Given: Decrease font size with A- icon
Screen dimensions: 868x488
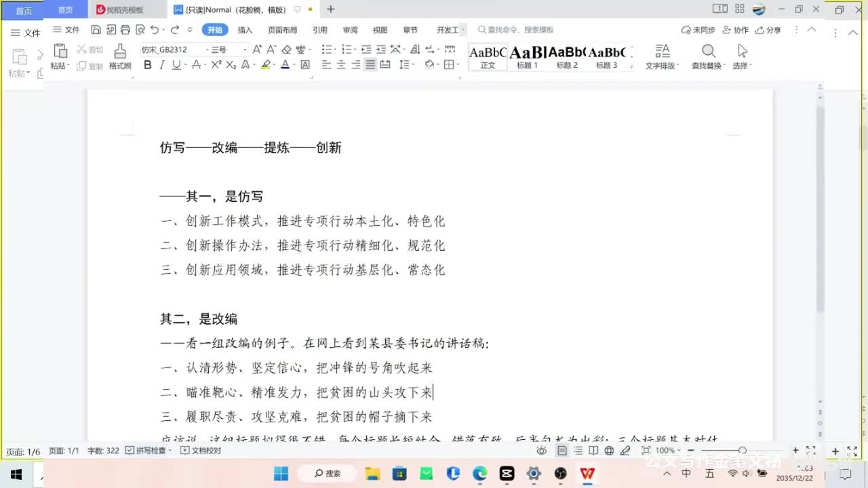Looking at the screenshot, I should click(271, 49).
